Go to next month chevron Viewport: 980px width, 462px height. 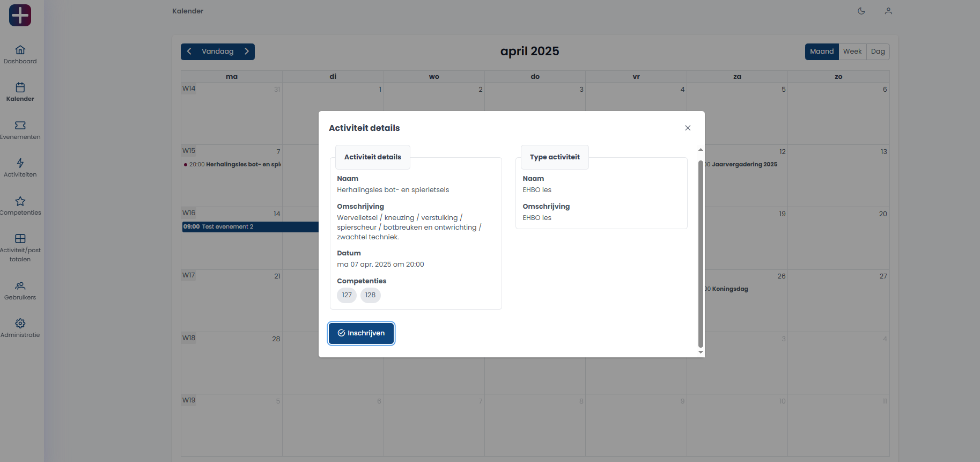247,52
